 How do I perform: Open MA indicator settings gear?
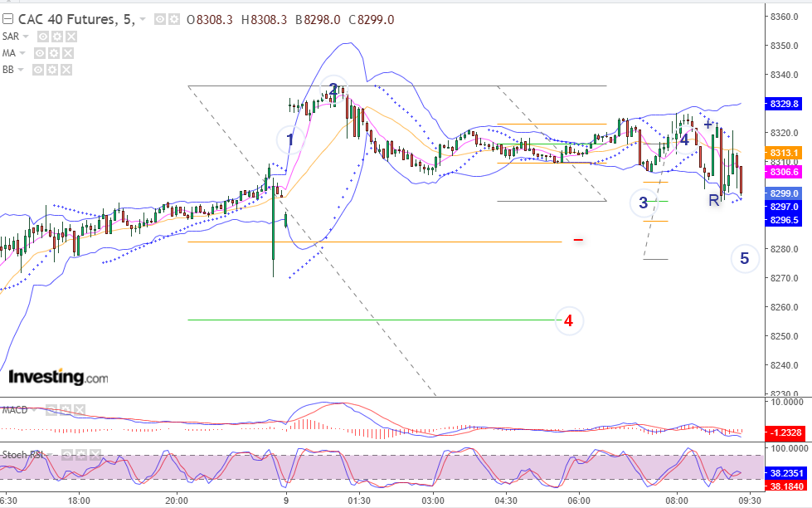pyautogui.click(x=54, y=53)
